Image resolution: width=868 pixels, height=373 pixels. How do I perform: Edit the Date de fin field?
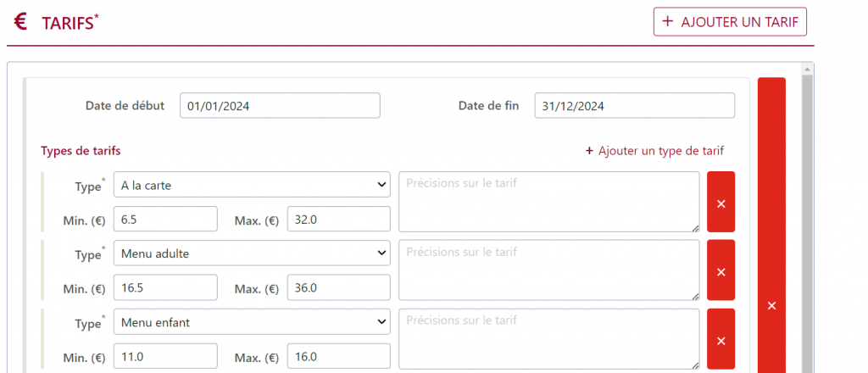[634, 106]
